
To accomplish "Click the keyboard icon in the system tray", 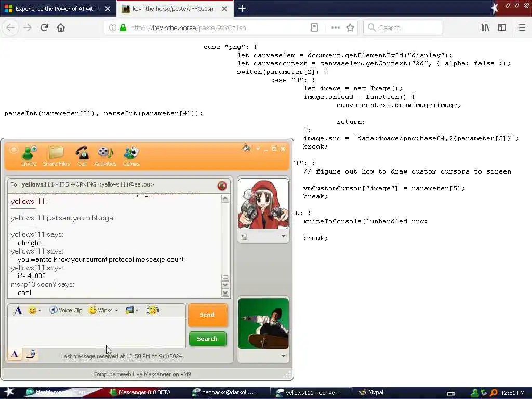I will [x=451, y=394].
